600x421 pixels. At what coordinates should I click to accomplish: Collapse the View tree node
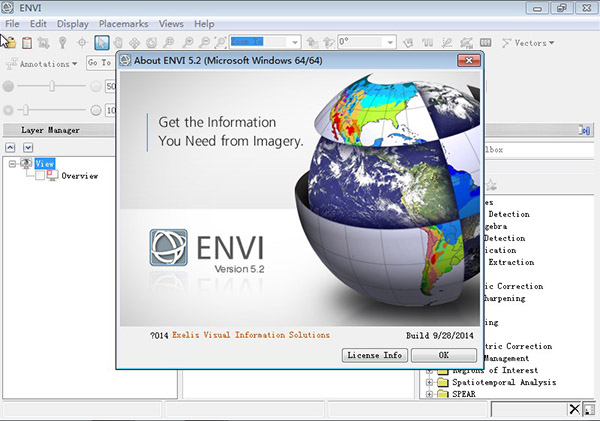click(12, 164)
